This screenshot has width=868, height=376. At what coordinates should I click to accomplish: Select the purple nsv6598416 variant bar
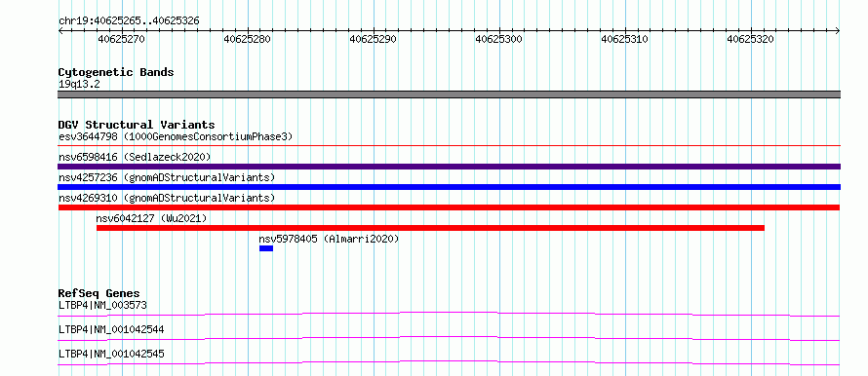coord(449,167)
